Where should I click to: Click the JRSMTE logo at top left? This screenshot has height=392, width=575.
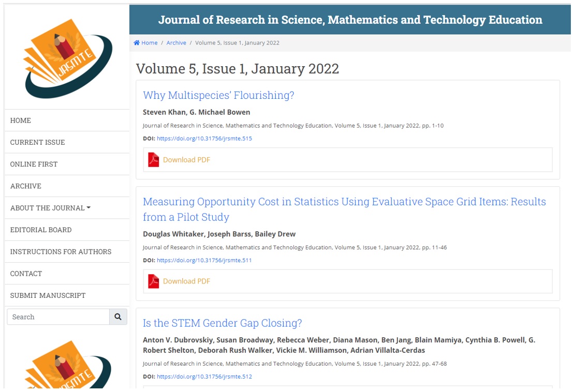pos(68,58)
